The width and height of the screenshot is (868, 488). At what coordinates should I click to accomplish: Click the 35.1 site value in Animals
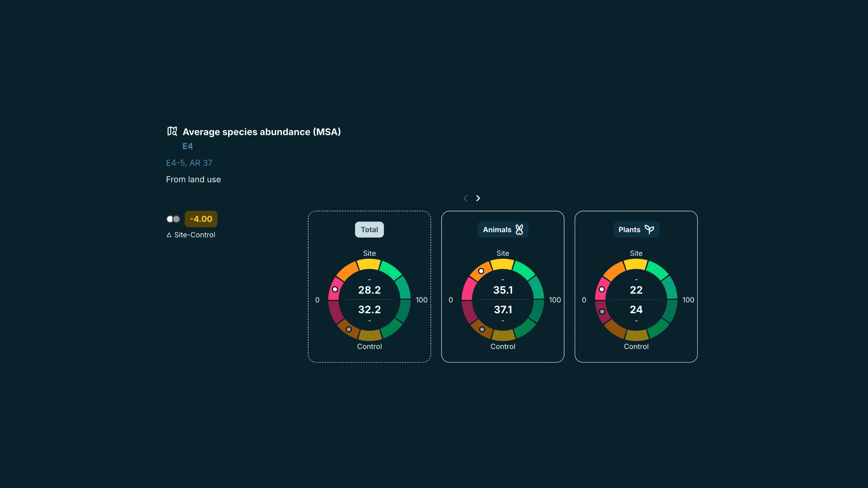[x=503, y=290]
